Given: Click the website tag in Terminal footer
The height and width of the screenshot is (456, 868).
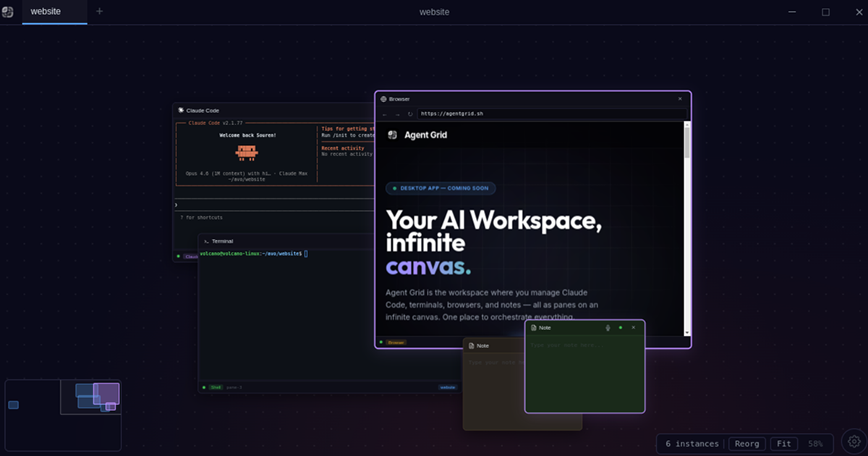Looking at the screenshot, I should click(448, 387).
